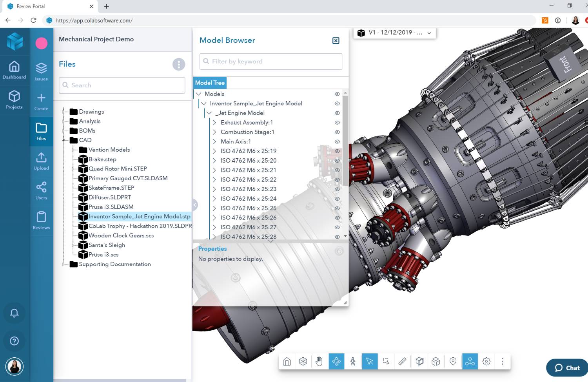Select the Review Portal browser tab

(x=49, y=6)
